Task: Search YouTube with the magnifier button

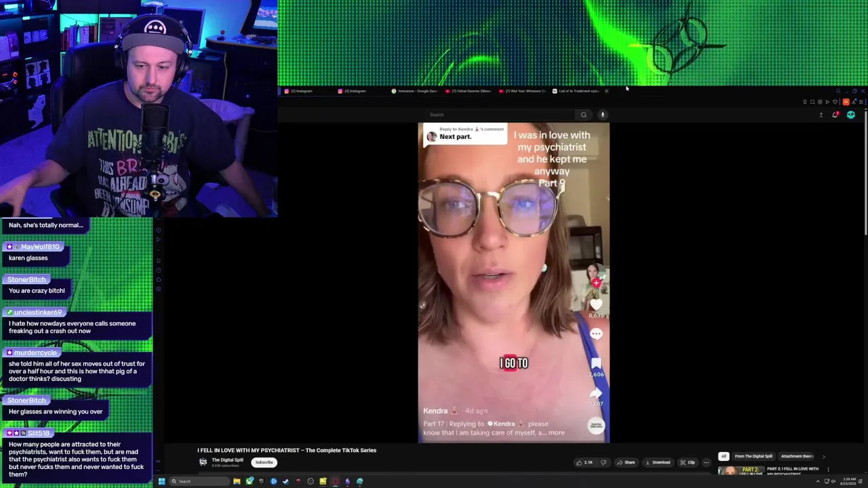Action: [x=583, y=115]
